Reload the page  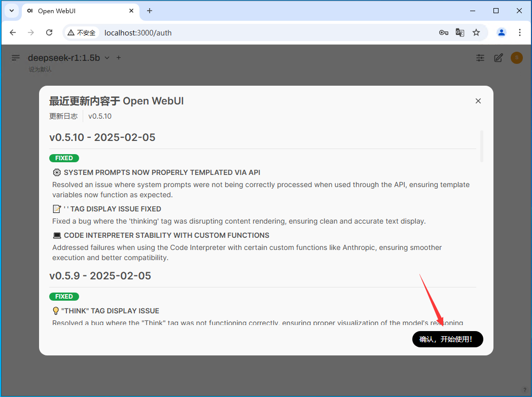[x=49, y=32]
